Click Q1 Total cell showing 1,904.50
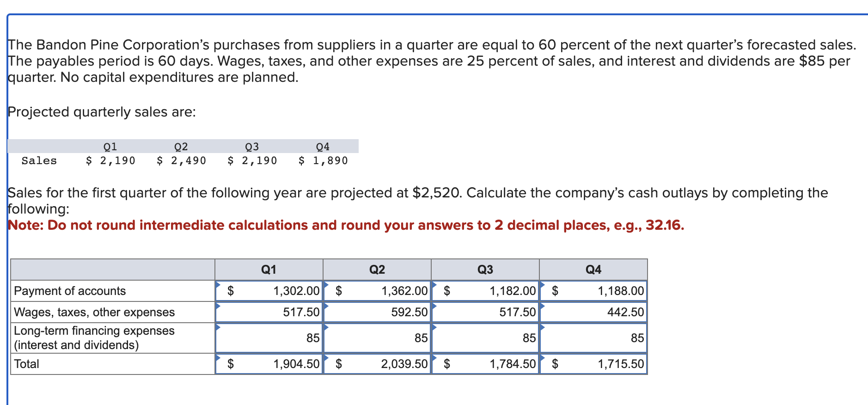868x405 pixels. 269,364
